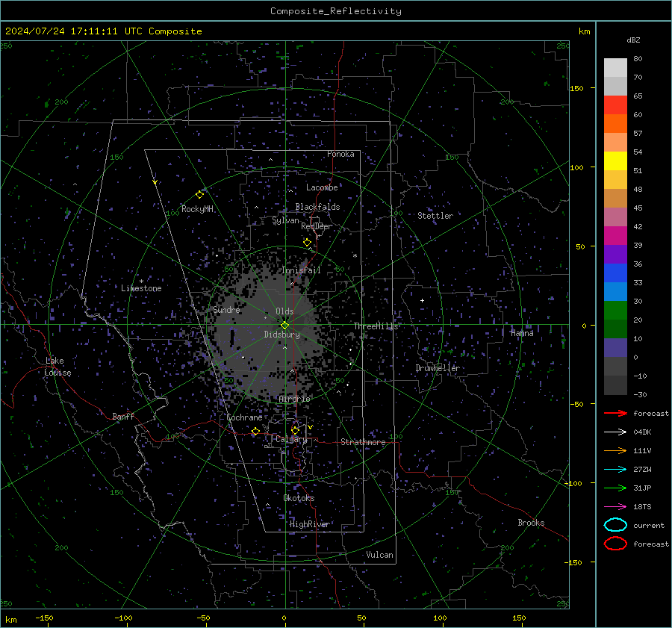
Task: Click the red forecast arrow in legend
Action: coord(615,413)
